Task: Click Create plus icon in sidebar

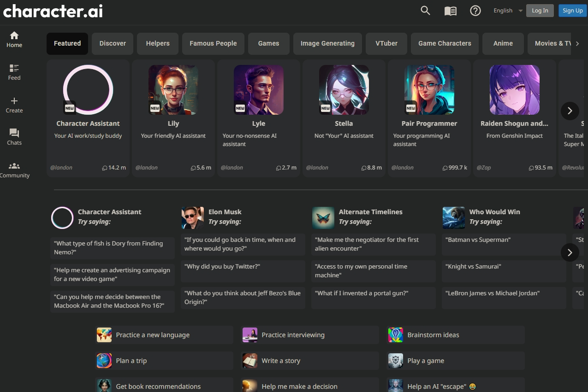Action: tap(14, 105)
